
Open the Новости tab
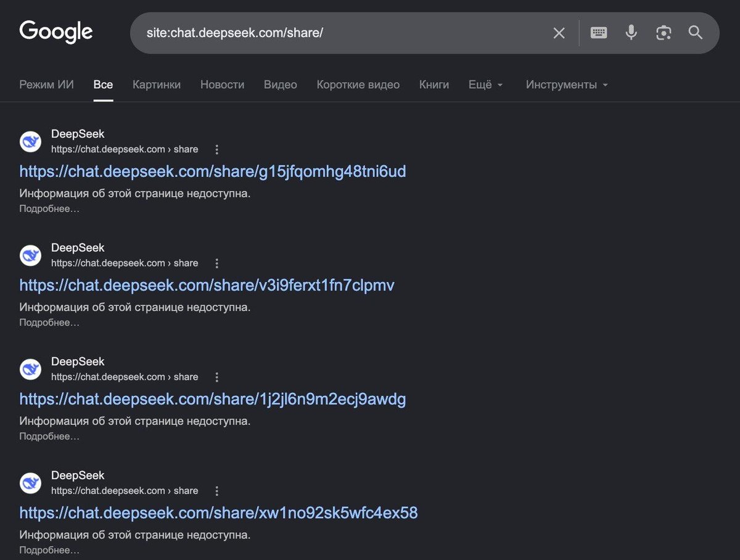pos(222,84)
